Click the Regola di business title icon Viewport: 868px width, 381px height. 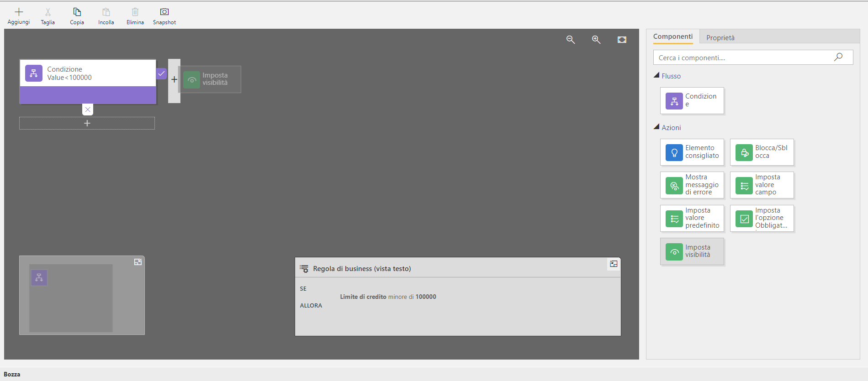[x=304, y=269]
